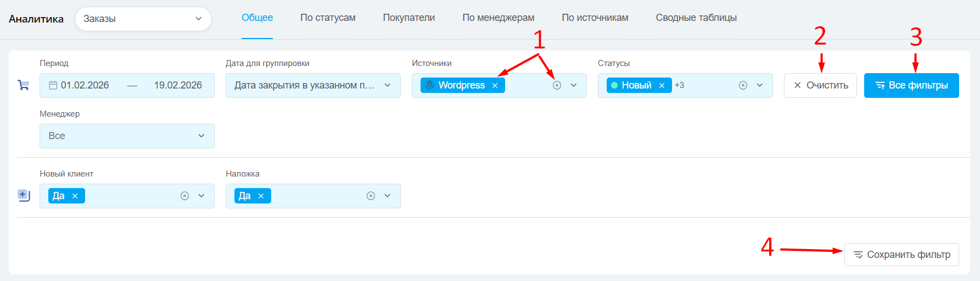Click the custom fields plus icon
Screen dimensions: 980x281
click(23, 195)
